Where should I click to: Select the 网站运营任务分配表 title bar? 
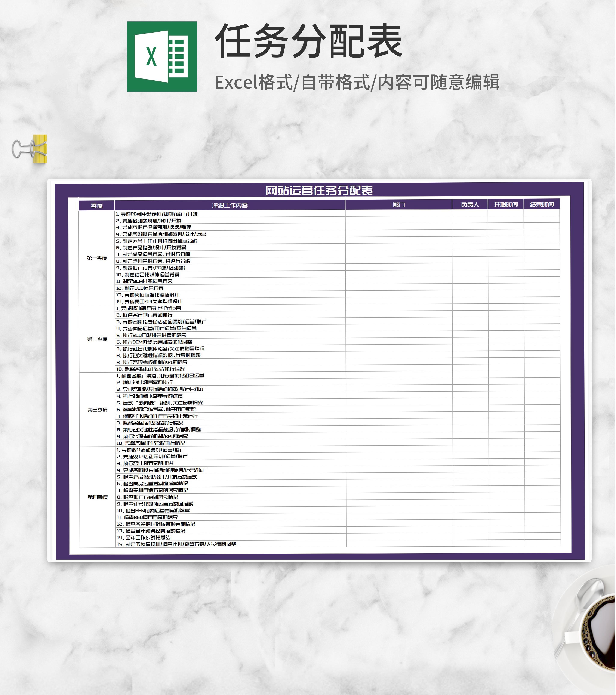pos(319,190)
